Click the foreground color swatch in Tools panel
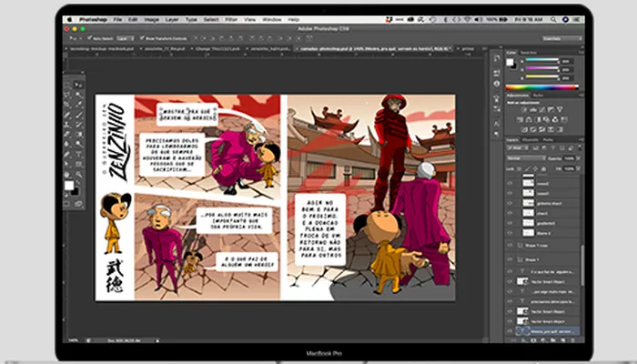The width and height of the screenshot is (637, 364). click(x=69, y=186)
